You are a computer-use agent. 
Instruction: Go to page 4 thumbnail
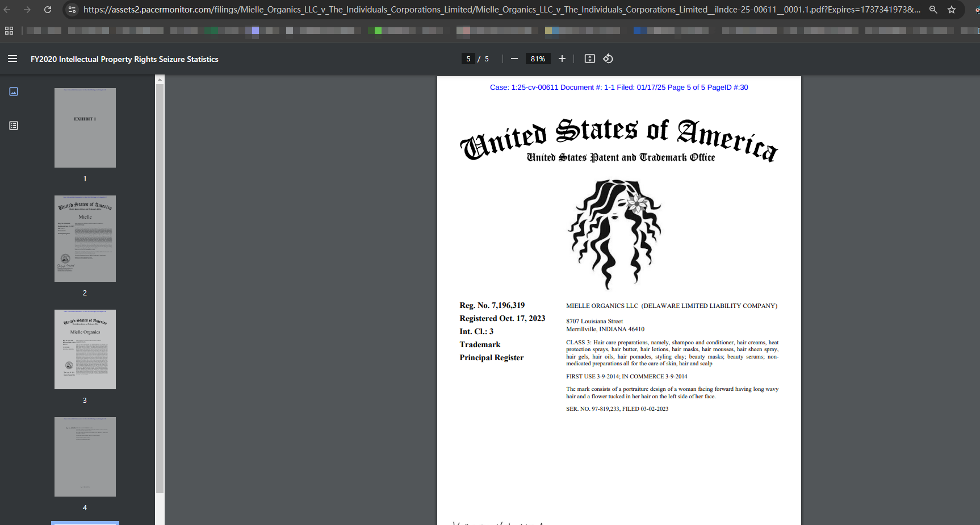[85, 457]
